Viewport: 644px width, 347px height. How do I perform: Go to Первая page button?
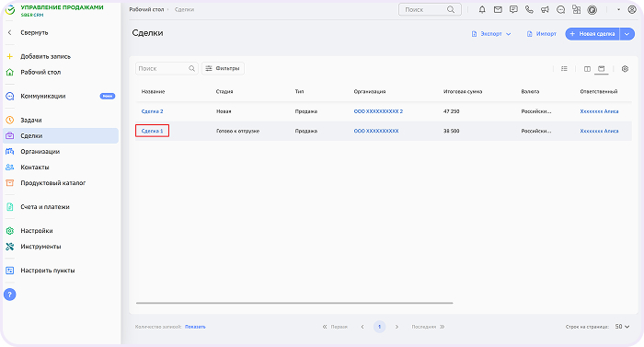tap(335, 327)
